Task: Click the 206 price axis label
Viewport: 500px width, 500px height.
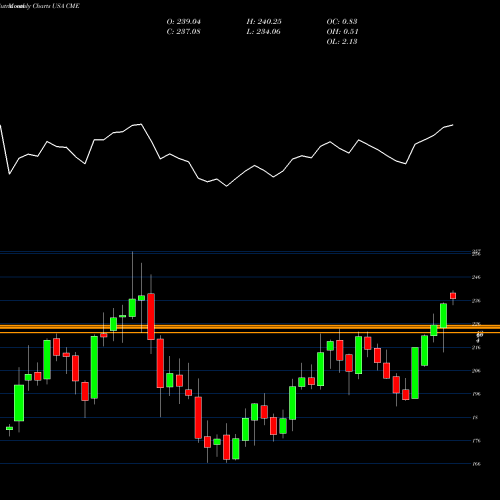Action: (476, 371)
